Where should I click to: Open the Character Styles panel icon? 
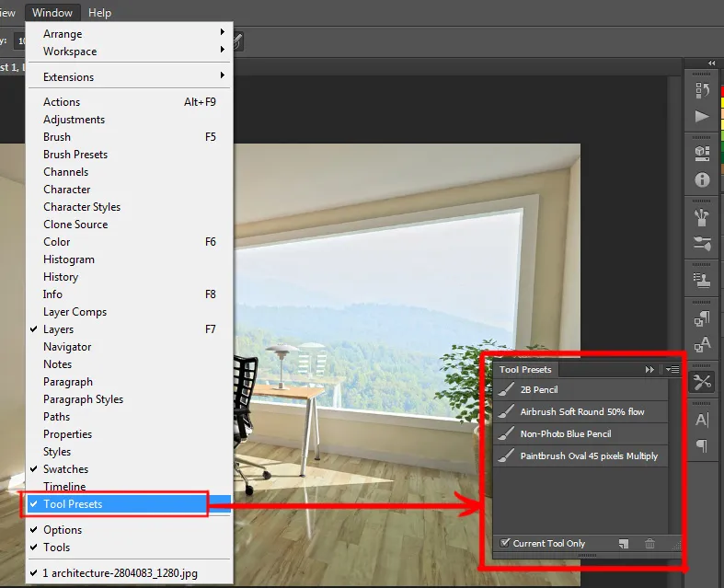point(702,344)
